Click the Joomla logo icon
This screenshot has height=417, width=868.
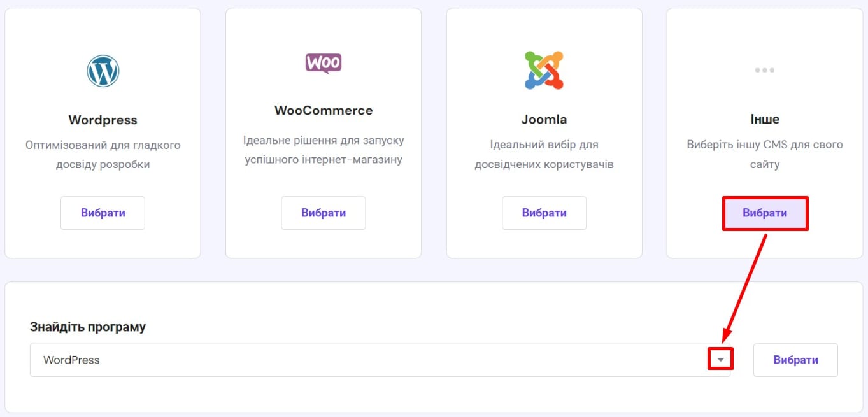click(544, 70)
